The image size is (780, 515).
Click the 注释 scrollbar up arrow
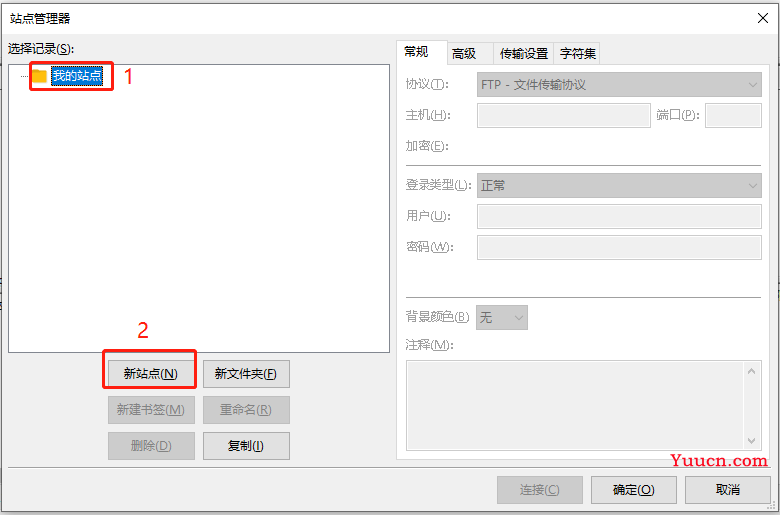752,371
